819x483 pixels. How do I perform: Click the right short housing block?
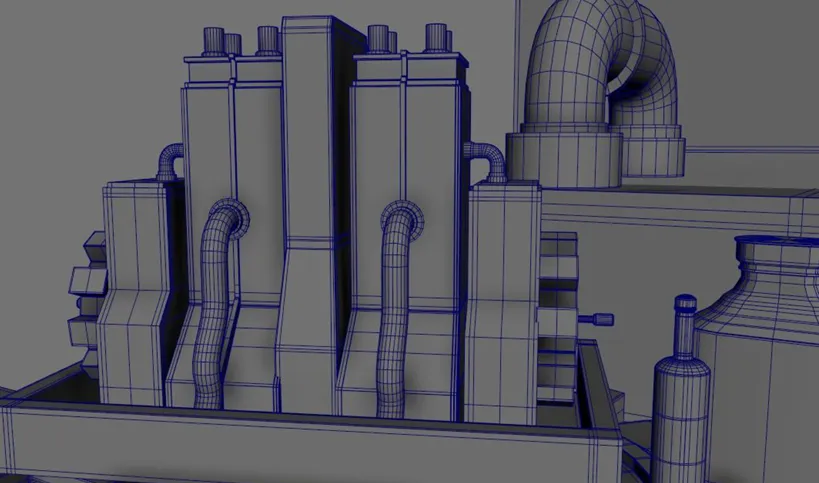point(502,303)
